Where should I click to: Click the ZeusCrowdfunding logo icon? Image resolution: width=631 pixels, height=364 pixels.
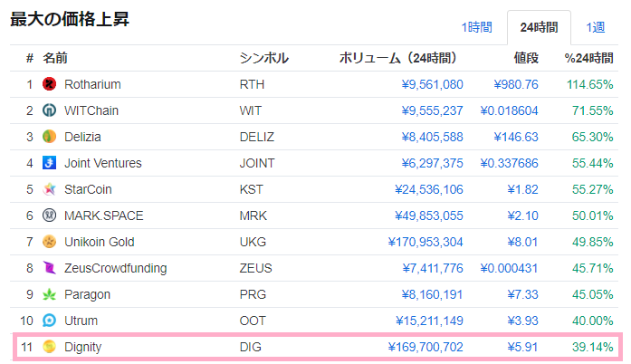(50, 268)
